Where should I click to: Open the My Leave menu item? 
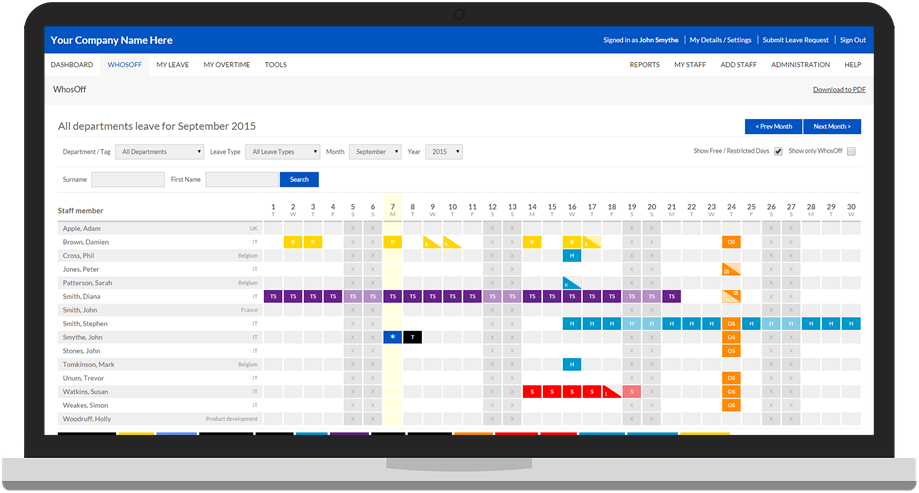coord(172,64)
